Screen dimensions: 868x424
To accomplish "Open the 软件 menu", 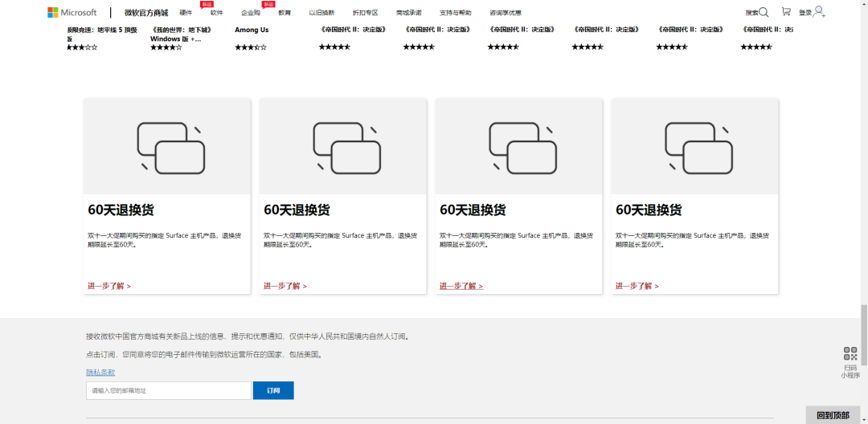I will (216, 13).
